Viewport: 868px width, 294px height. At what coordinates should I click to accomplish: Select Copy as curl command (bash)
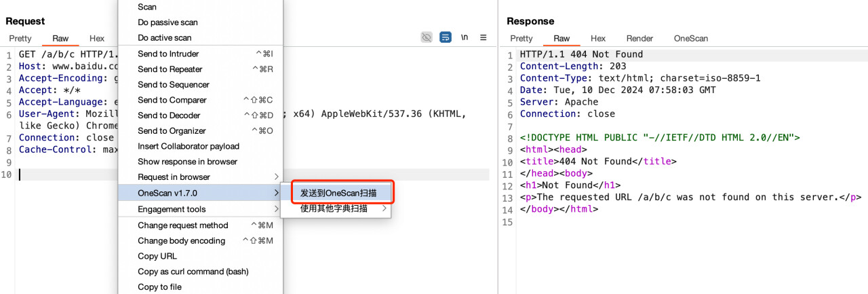(x=193, y=272)
